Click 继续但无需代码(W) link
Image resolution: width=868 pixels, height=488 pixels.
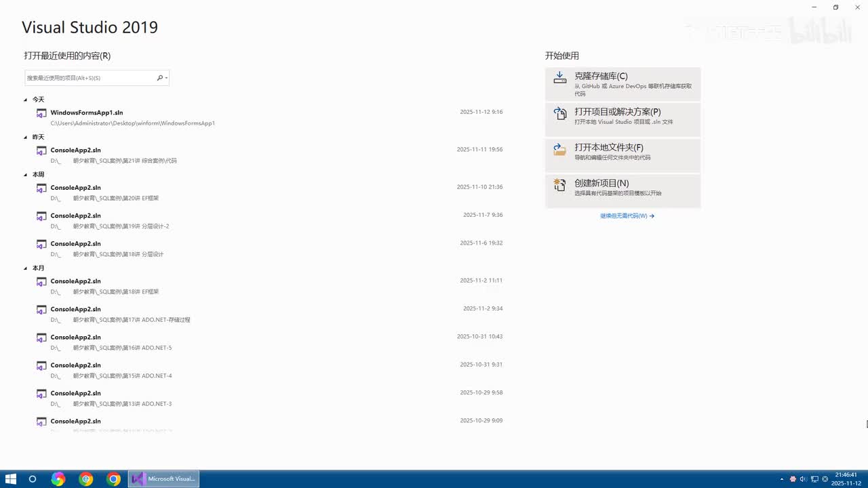[x=627, y=216]
